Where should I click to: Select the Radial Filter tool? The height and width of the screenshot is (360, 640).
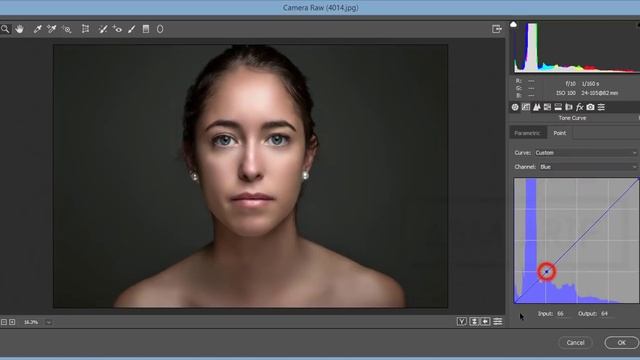160,29
